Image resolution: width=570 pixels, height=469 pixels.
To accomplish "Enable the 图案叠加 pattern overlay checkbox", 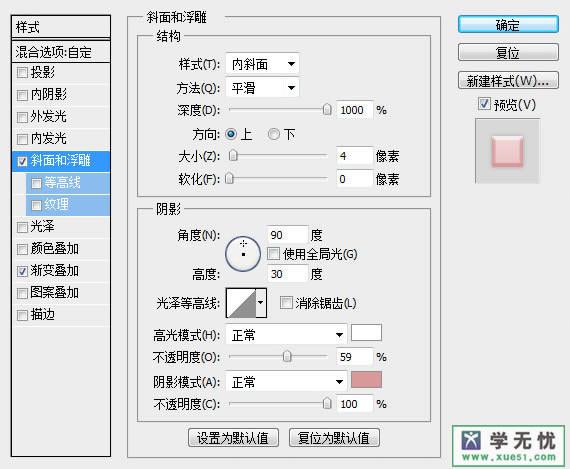I will pyautogui.click(x=22, y=293).
